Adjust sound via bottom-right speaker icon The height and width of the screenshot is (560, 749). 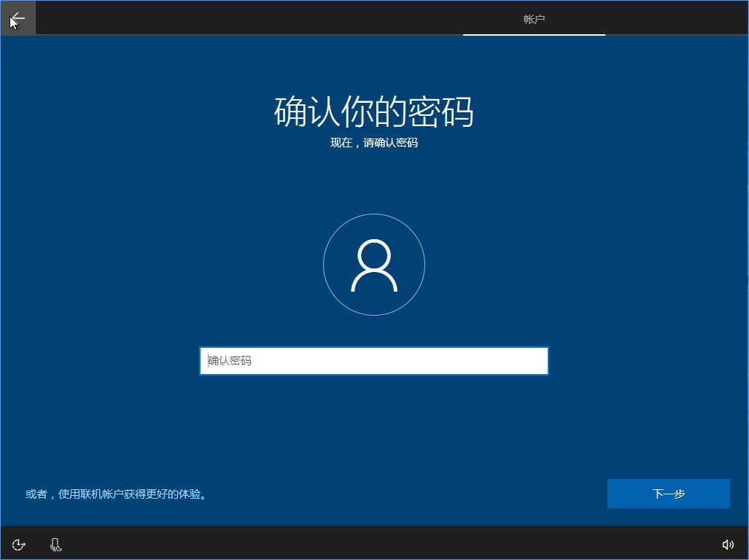coord(727,544)
